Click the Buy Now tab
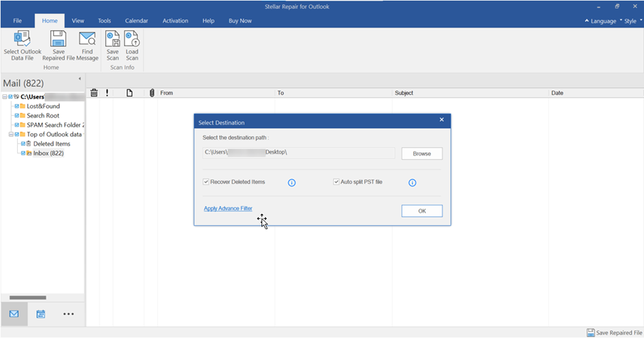 [240, 21]
